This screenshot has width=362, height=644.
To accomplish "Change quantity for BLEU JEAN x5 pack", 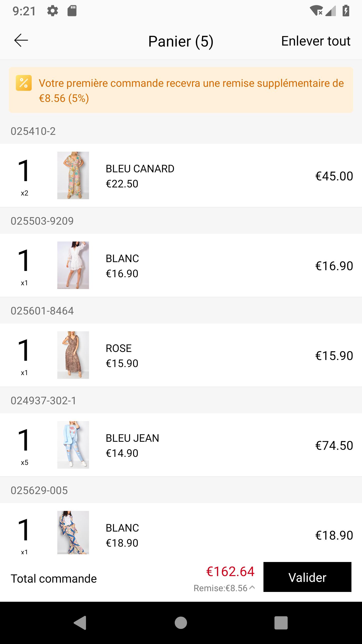I will point(24,445).
